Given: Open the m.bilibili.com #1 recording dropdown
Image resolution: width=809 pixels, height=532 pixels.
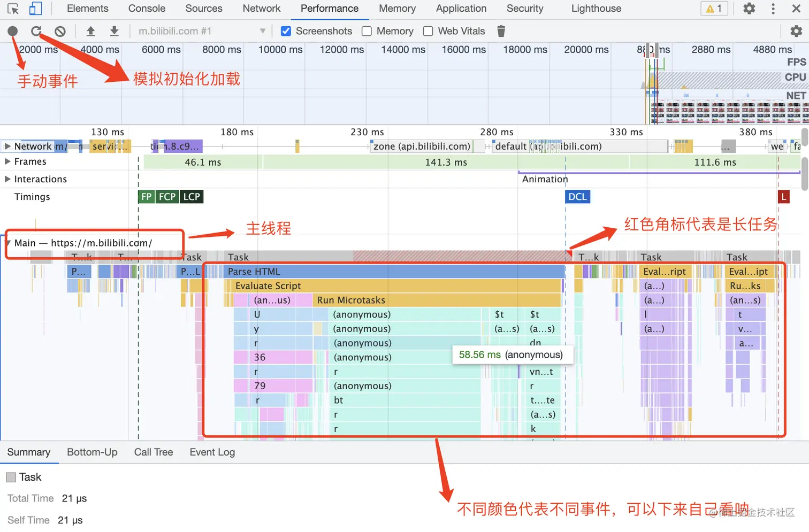Looking at the screenshot, I should [x=202, y=31].
